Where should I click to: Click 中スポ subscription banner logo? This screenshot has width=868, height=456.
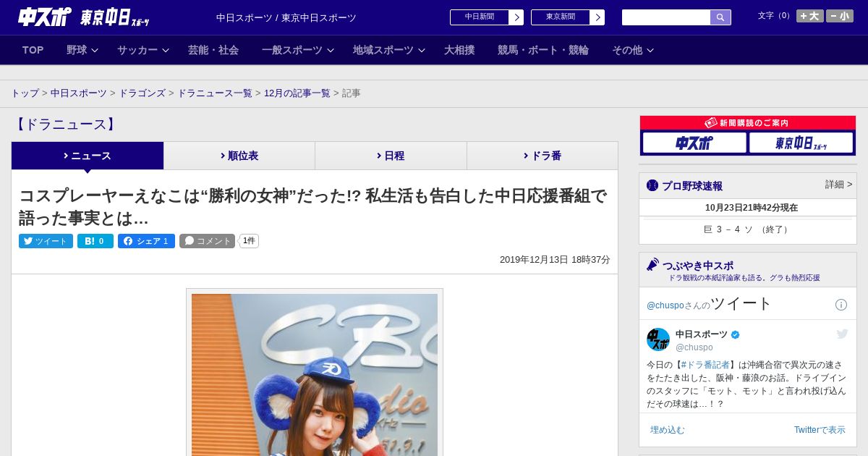click(x=694, y=143)
